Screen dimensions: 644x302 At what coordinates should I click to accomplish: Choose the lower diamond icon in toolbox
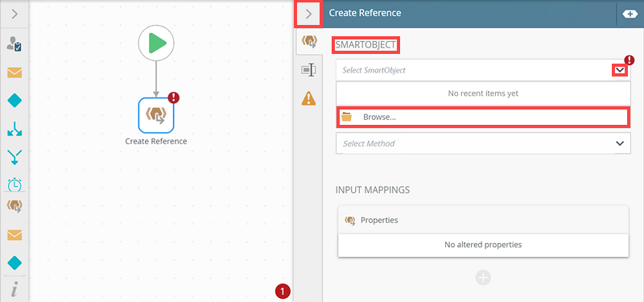(14, 263)
